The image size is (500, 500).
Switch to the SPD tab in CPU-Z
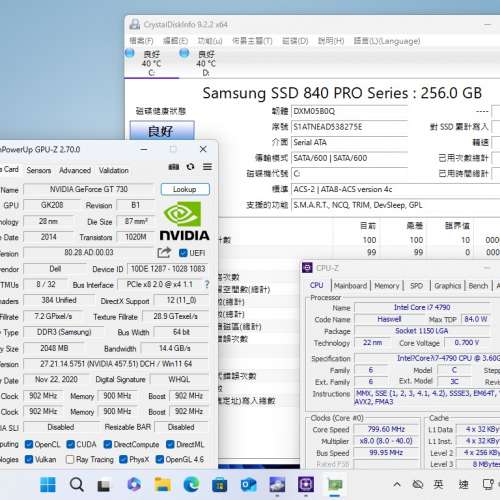tap(416, 286)
